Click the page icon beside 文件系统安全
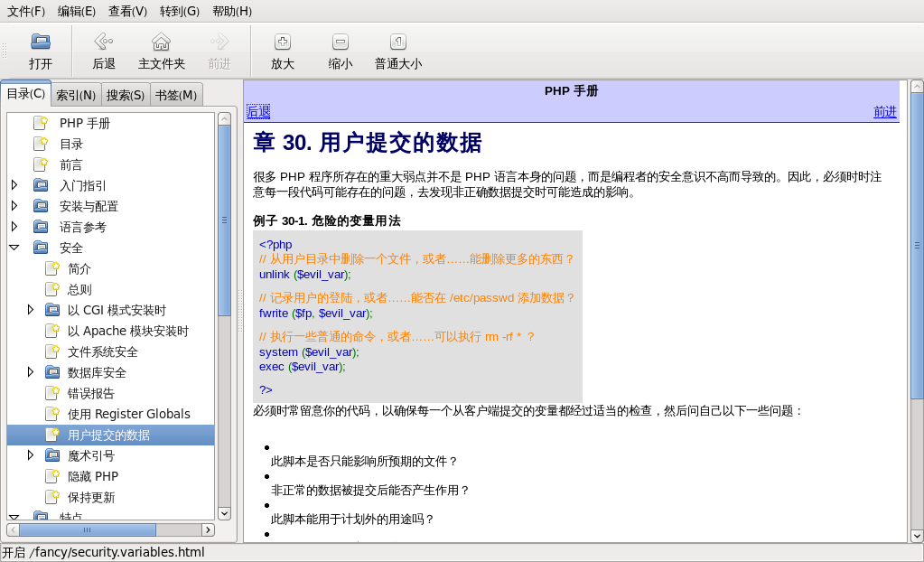 coord(52,351)
